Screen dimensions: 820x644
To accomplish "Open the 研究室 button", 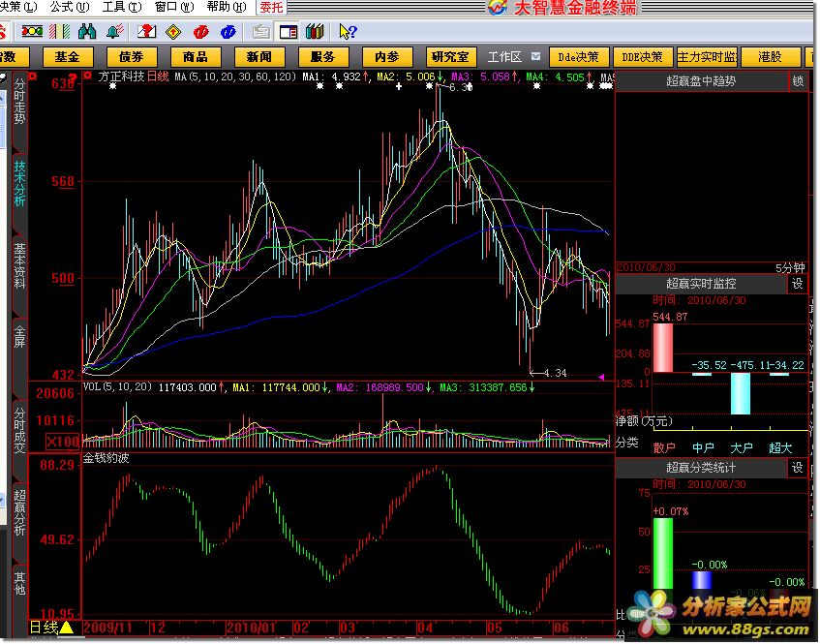I will 451,57.
